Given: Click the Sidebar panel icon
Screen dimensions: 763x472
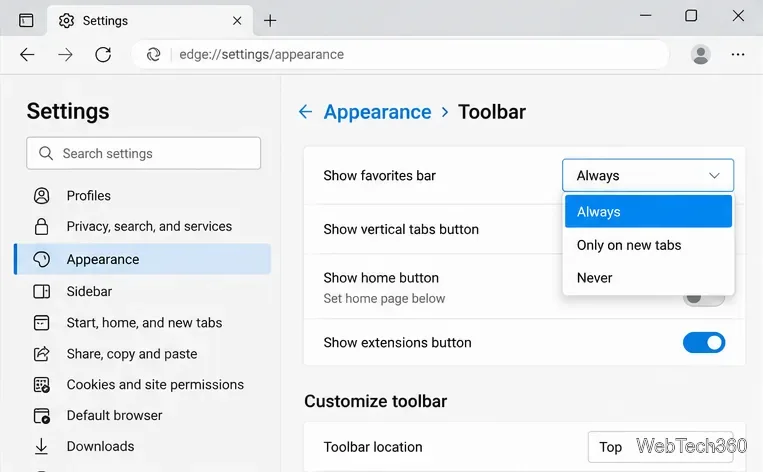Looking at the screenshot, I should point(41,291).
